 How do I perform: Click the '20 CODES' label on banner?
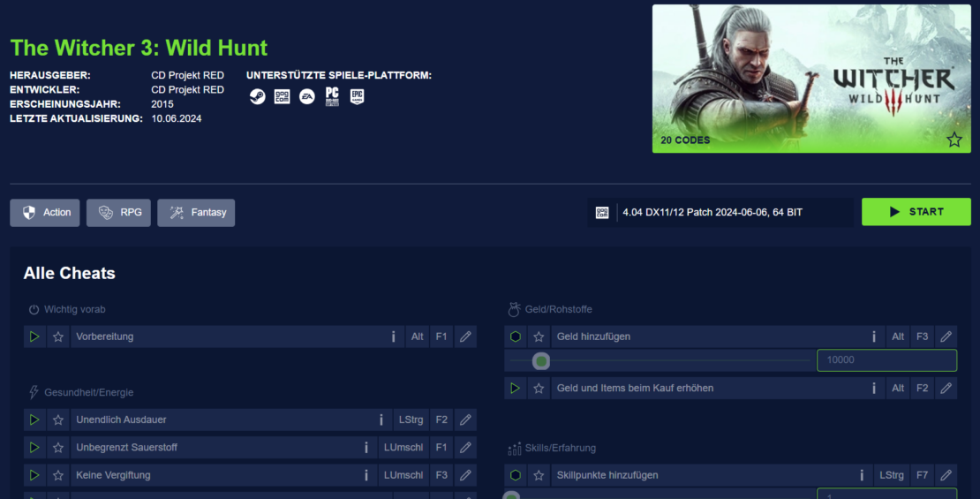tap(685, 140)
